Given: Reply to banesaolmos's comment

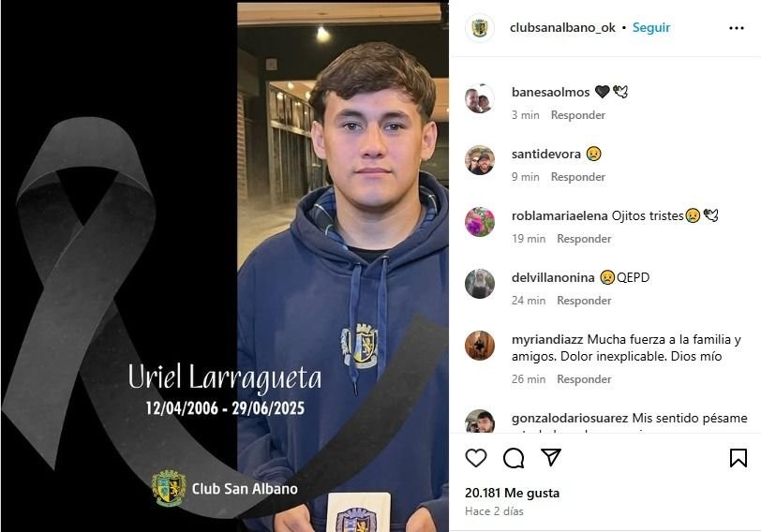Looking at the screenshot, I should coord(578,115).
